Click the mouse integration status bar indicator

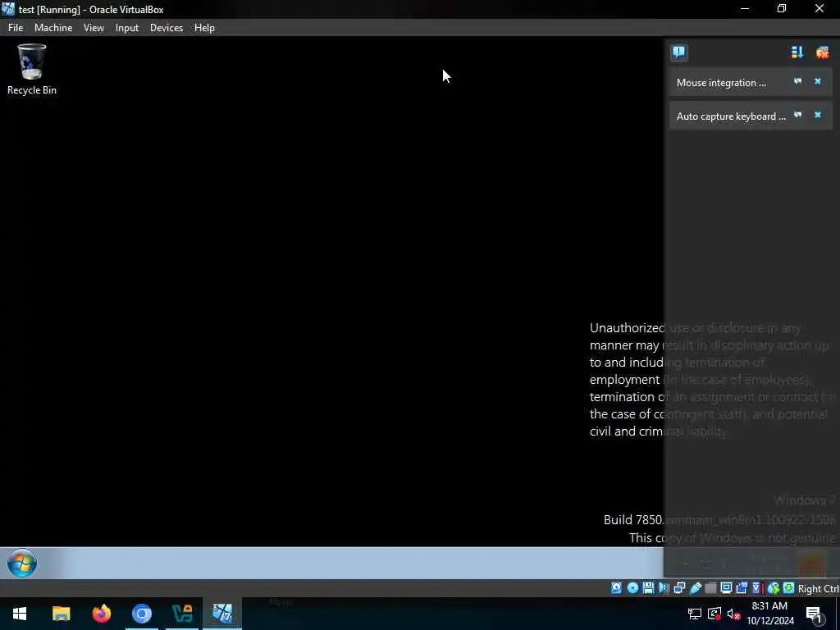(773, 588)
